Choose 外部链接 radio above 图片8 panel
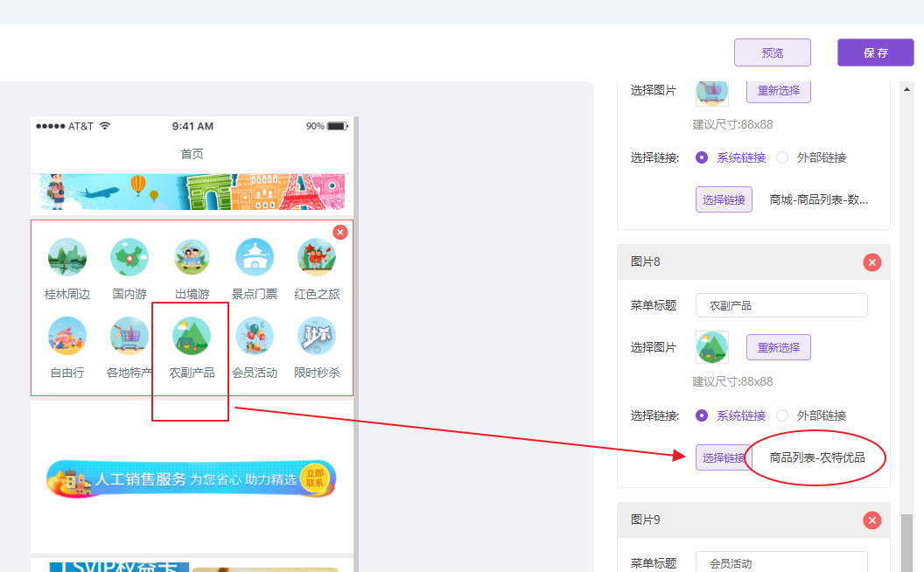The width and height of the screenshot is (924, 572). [x=782, y=158]
